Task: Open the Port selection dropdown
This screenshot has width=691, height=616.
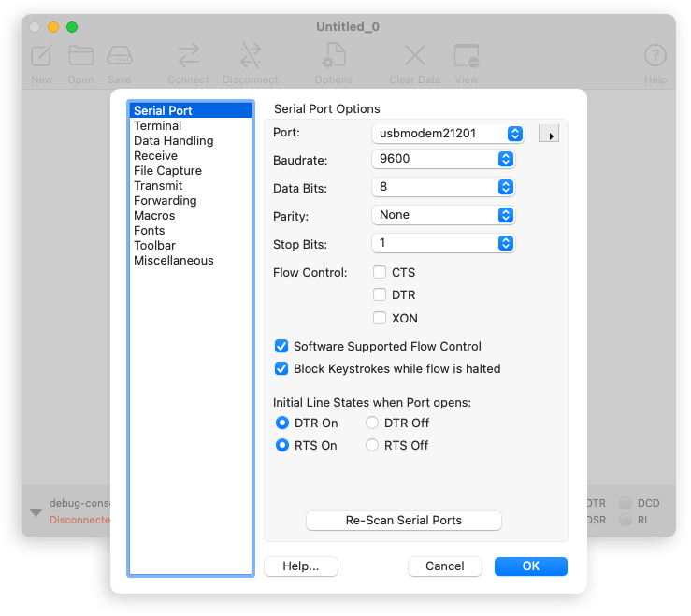Action: [x=448, y=134]
